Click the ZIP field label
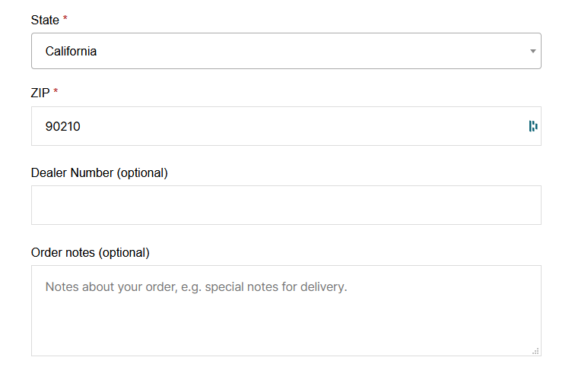 coord(40,93)
